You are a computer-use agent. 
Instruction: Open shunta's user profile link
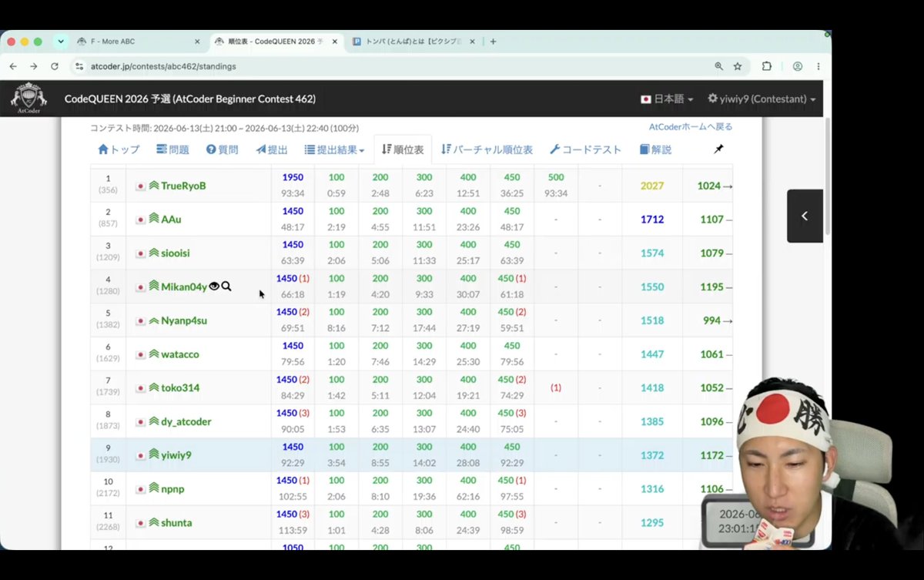coord(176,523)
